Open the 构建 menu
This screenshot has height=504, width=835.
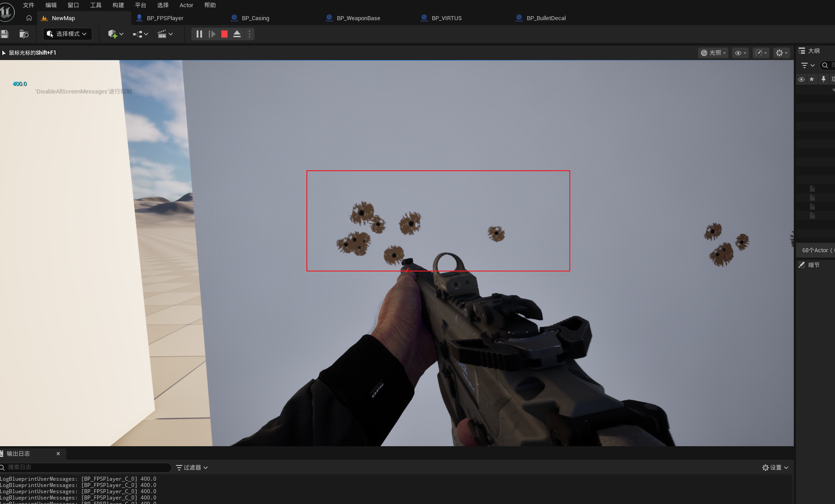click(118, 5)
